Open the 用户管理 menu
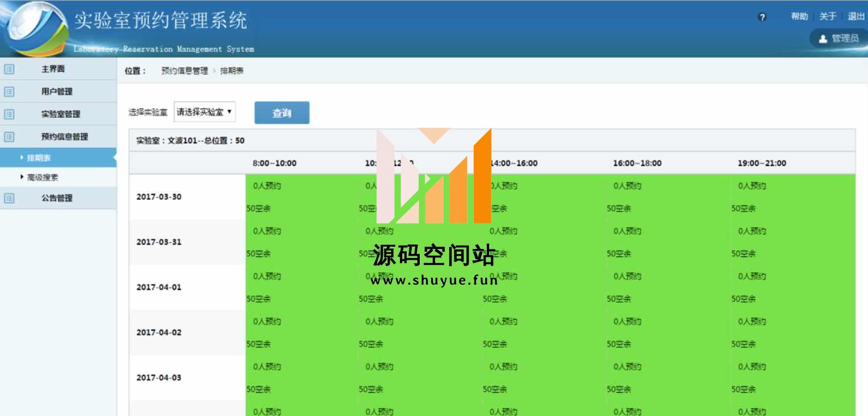The height and width of the screenshot is (416, 868). (58, 91)
